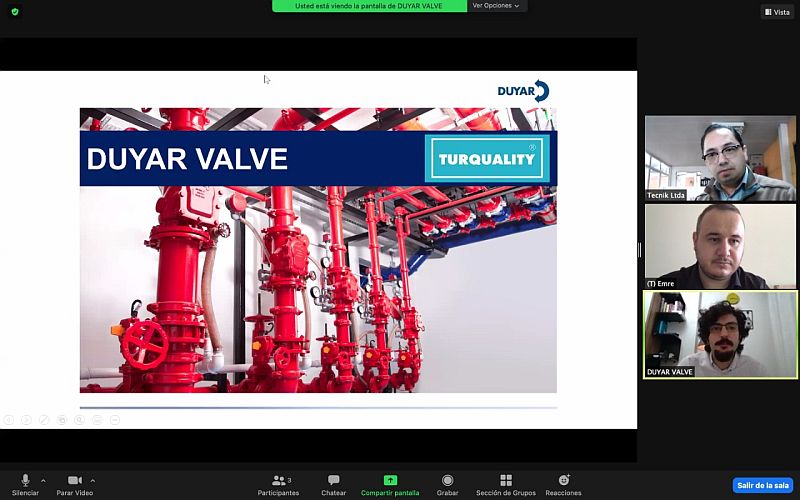Click see-all-slides icon in slide controls
This screenshot has width=800, height=500.
pos(62,420)
